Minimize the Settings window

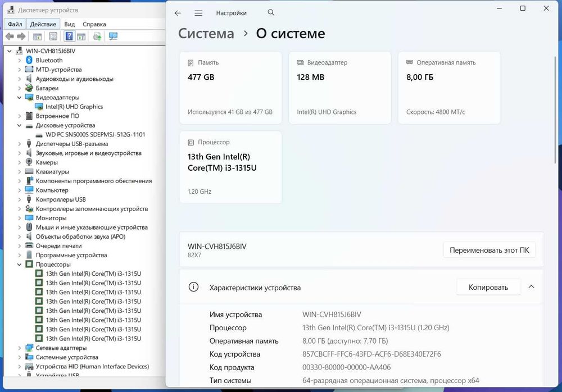coord(499,8)
